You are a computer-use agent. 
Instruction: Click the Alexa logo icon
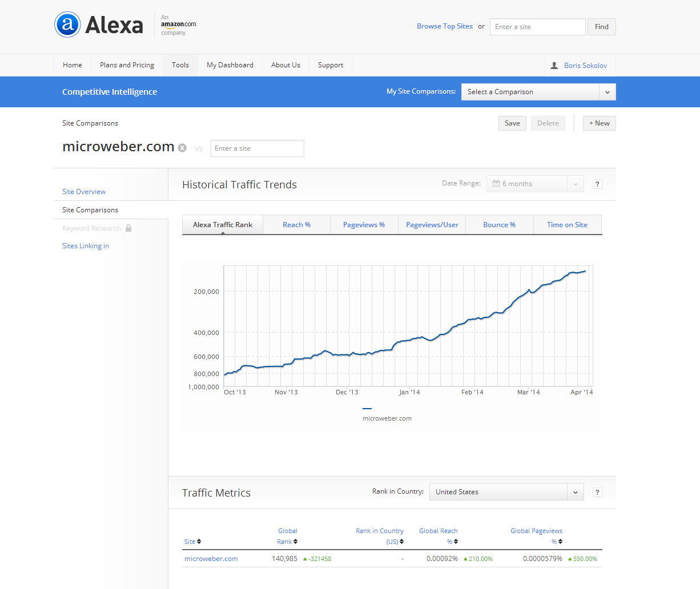(67, 25)
